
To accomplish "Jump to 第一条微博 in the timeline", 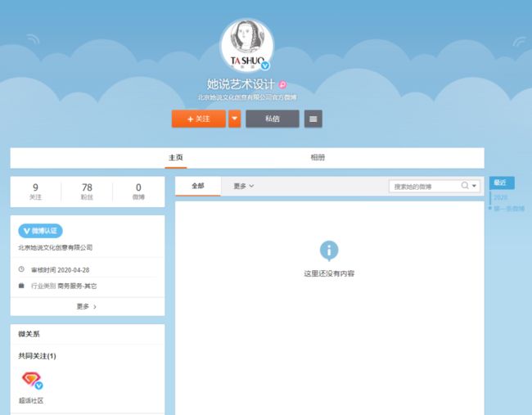I will pyautogui.click(x=509, y=209).
